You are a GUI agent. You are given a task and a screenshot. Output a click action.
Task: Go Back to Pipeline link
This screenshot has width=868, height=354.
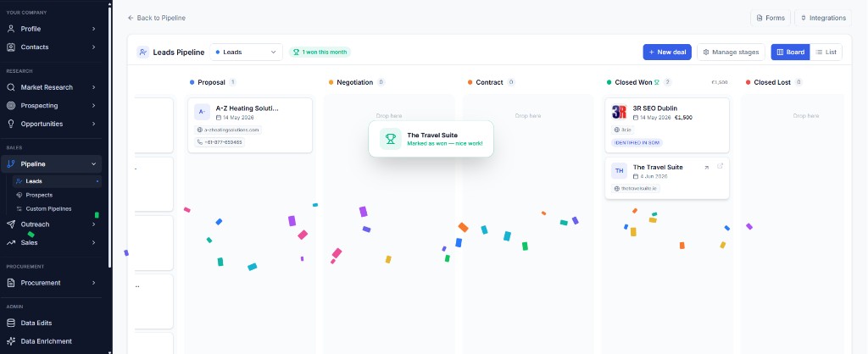[x=157, y=18]
